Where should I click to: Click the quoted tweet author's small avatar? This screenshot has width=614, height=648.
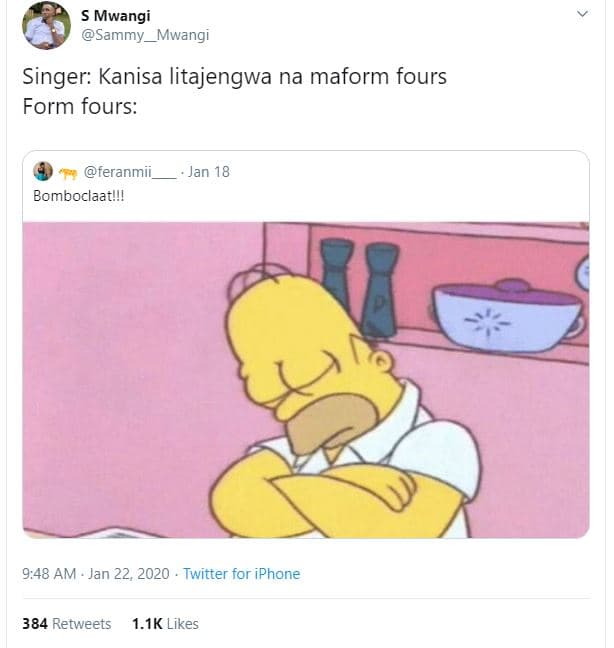pyautogui.click(x=43, y=171)
